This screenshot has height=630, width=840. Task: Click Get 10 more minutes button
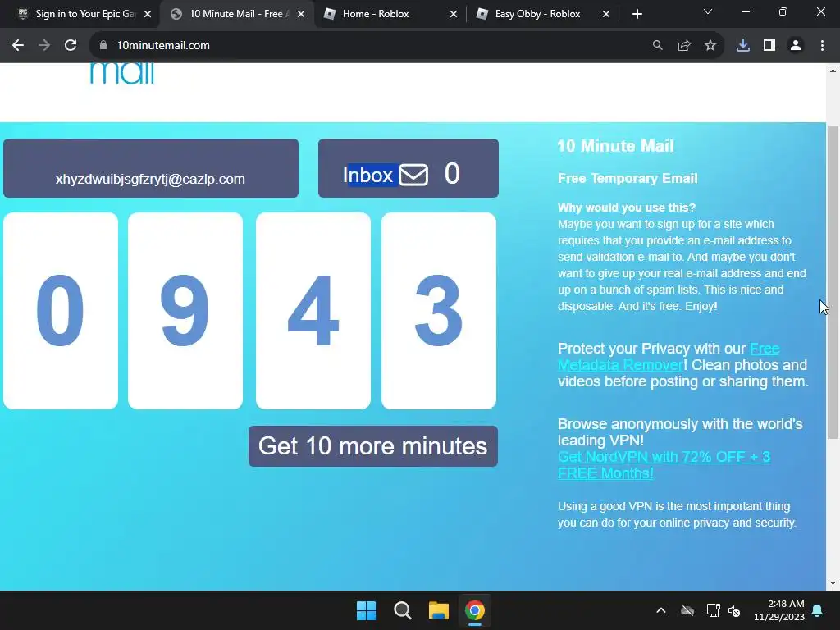(373, 446)
